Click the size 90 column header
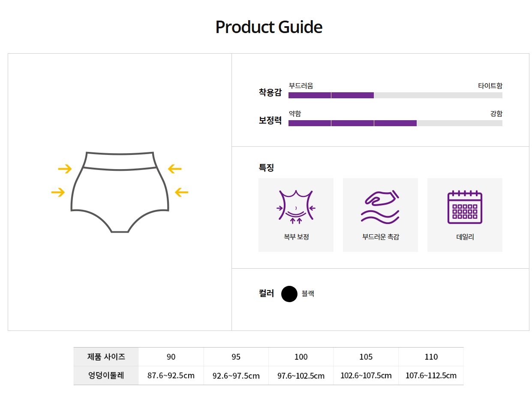The width and height of the screenshot is (532, 397). click(x=171, y=357)
